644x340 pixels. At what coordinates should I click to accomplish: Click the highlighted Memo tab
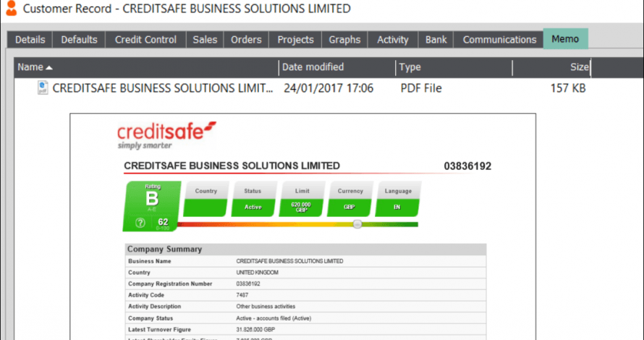[x=566, y=39]
